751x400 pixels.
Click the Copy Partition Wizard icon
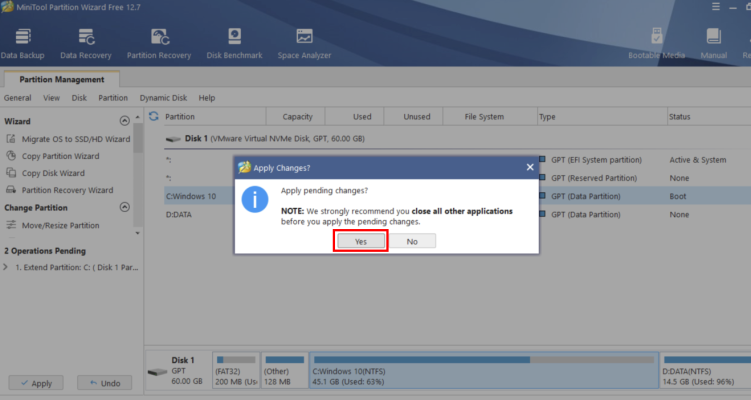tap(11, 156)
